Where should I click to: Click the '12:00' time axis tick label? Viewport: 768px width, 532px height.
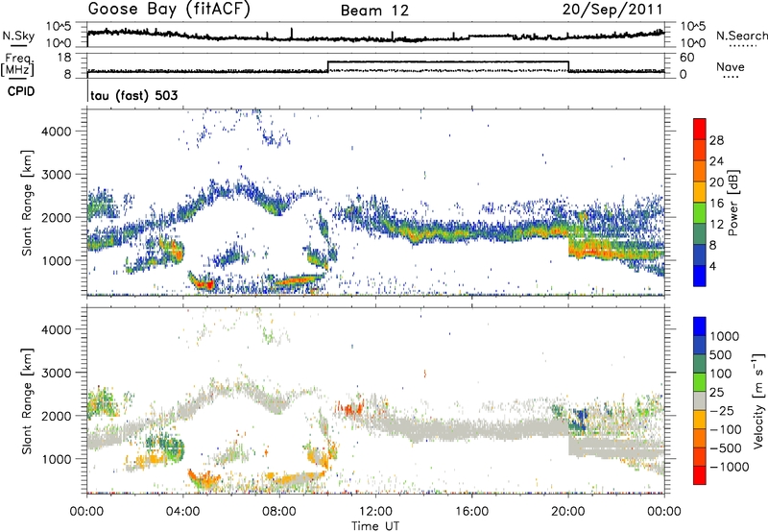click(x=375, y=512)
